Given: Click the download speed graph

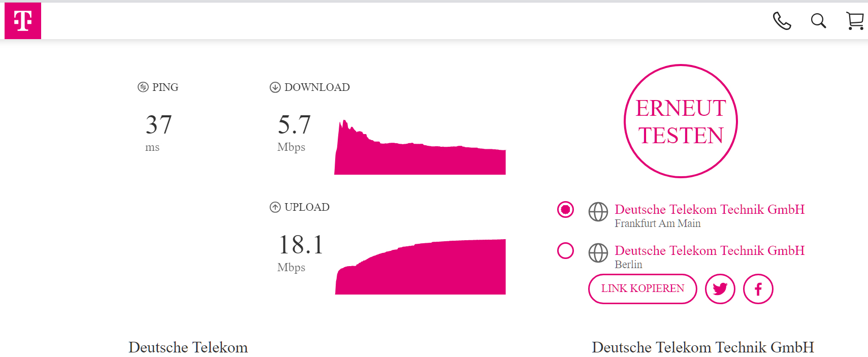Looking at the screenshot, I should pos(420,152).
